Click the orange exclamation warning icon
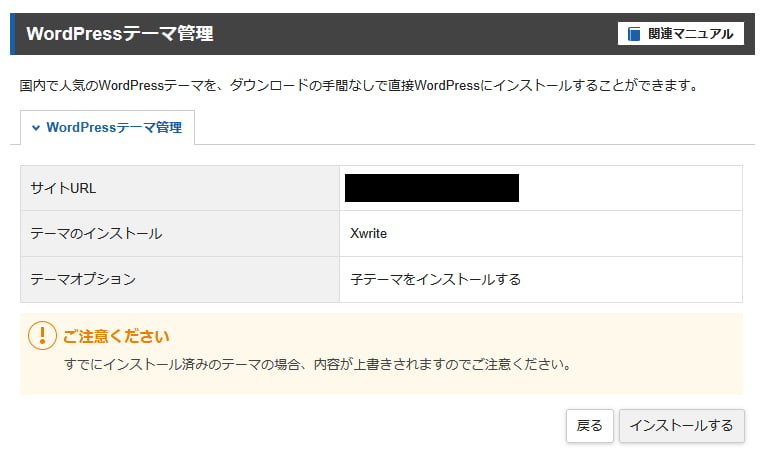The image size is (765, 452). (x=42, y=336)
